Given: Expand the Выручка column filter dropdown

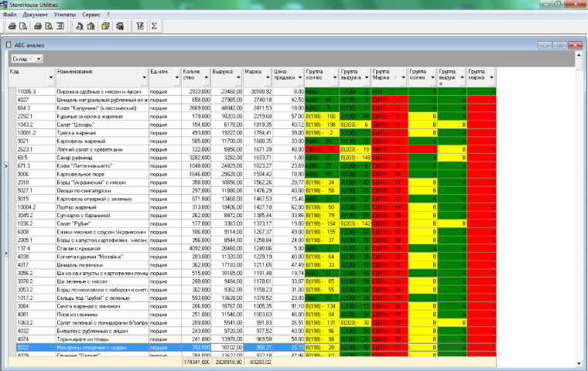Looking at the screenshot, I should click(237, 76).
